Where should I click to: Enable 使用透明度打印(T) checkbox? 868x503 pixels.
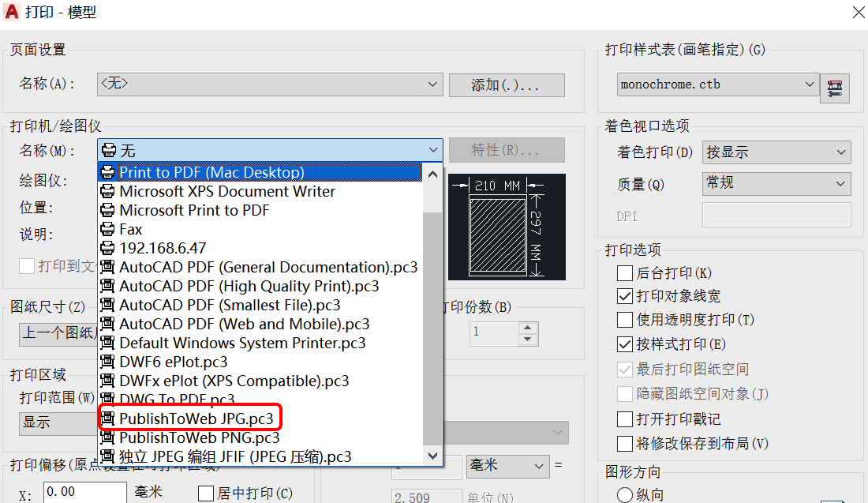coord(625,320)
